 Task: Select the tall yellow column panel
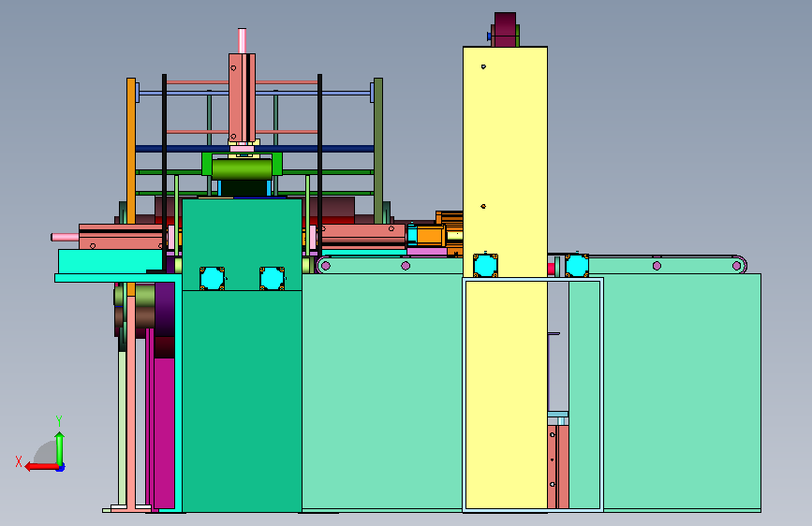(x=505, y=160)
